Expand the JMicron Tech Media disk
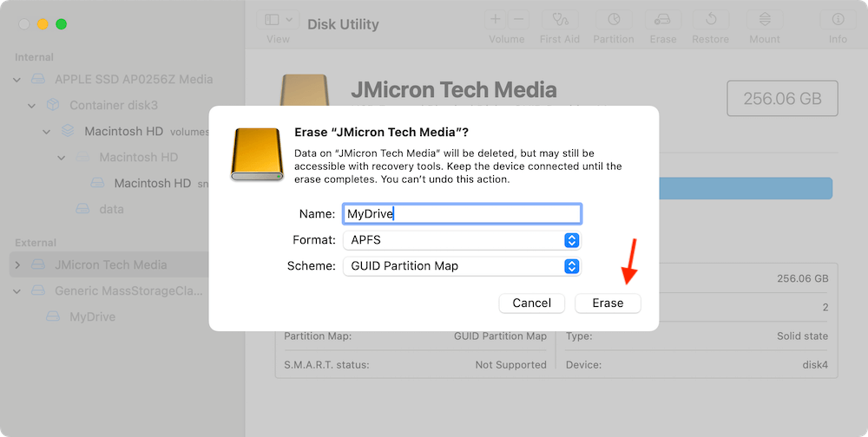 pos(17,265)
